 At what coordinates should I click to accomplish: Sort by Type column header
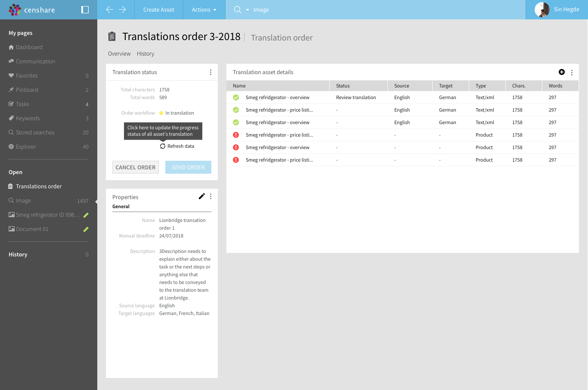click(488, 86)
